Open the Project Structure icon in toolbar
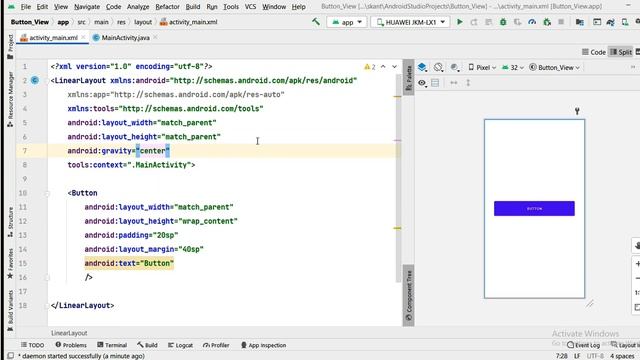This screenshot has height=360, width=640. tap(580, 22)
